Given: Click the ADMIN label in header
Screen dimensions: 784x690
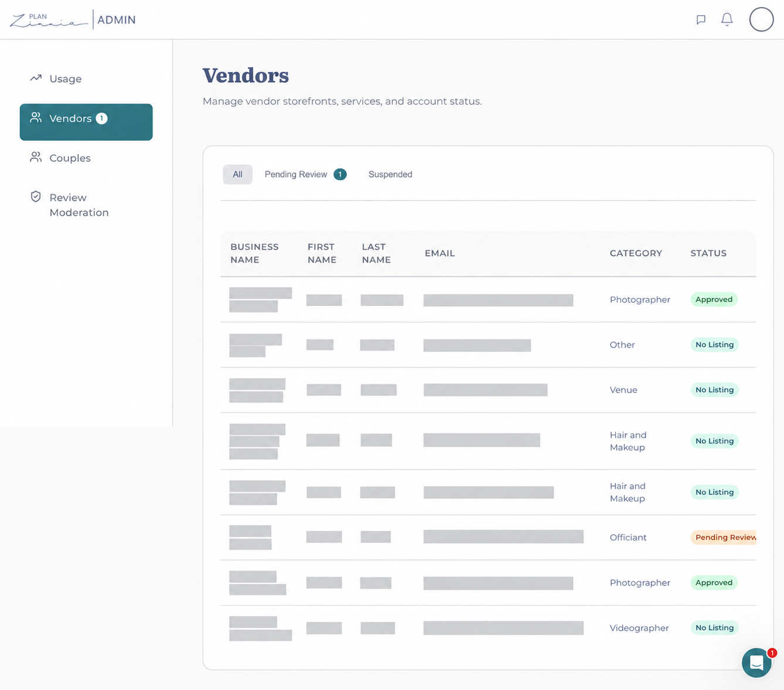Looking at the screenshot, I should tap(117, 20).
